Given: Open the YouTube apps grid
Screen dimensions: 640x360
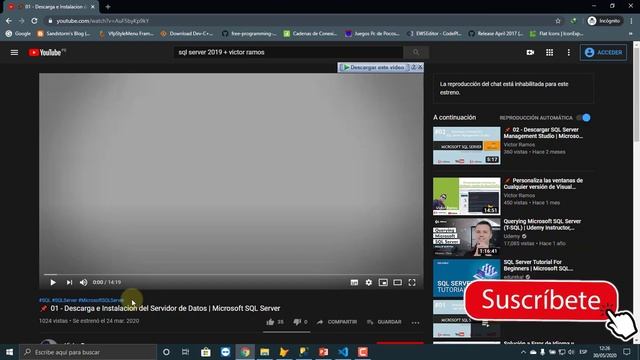Looking at the screenshot, I should [549, 52].
